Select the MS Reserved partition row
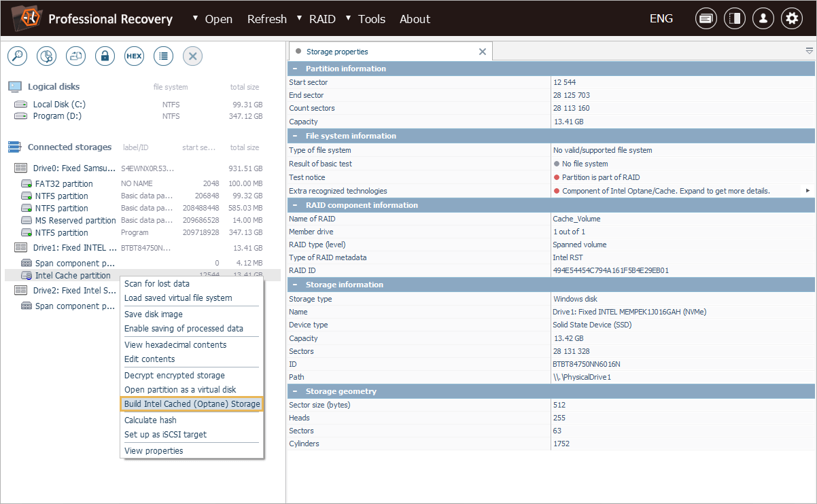Screen dimensions: 817x504 (143, 220)
